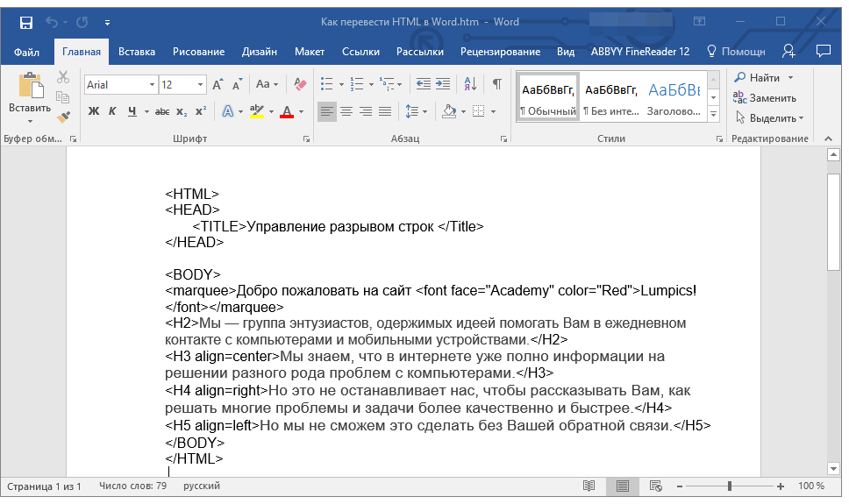Toggle strikethrough abc formatting

[x=162, y=111]
